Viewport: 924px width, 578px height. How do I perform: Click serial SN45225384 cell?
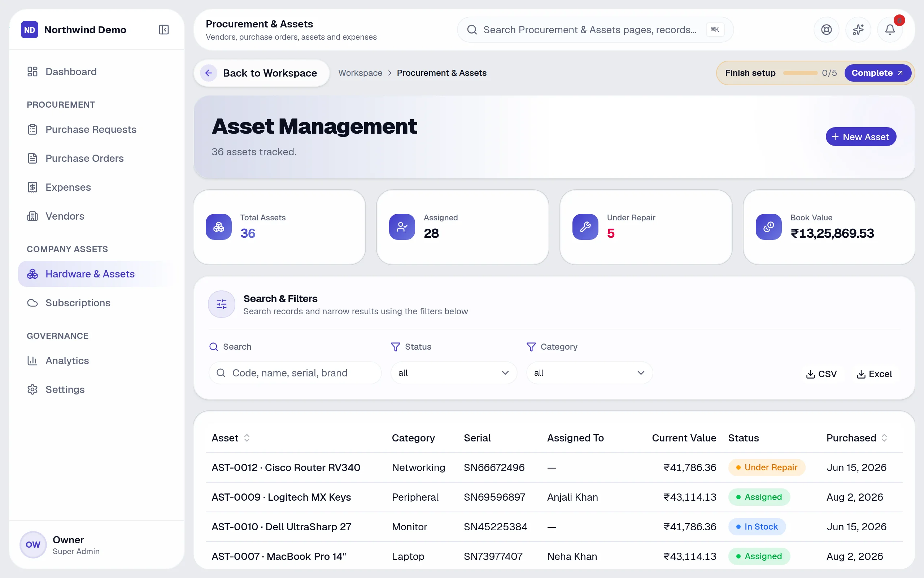pyautogui.click(x=495, y=527)
